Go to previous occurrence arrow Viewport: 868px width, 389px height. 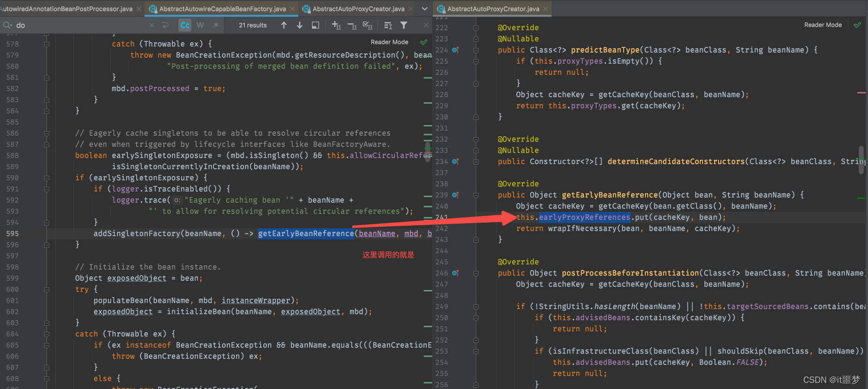pyautogui.click(x=284, y=25)
